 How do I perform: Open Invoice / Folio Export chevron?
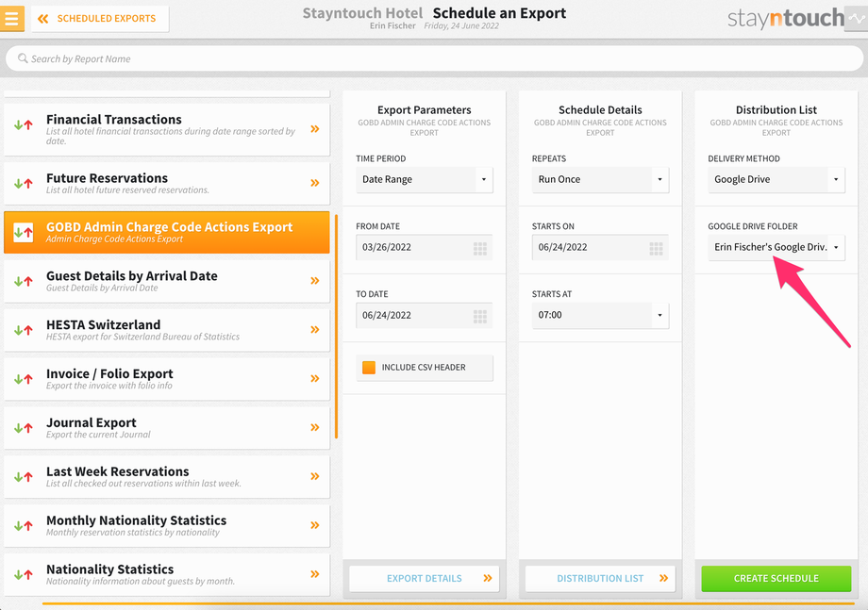point(315,378)
